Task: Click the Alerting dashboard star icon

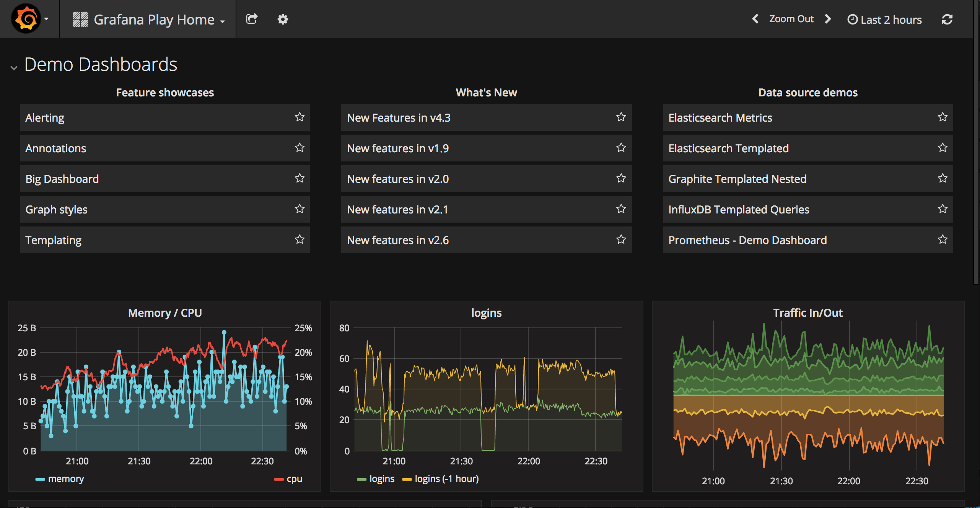Action: (299, 117)
